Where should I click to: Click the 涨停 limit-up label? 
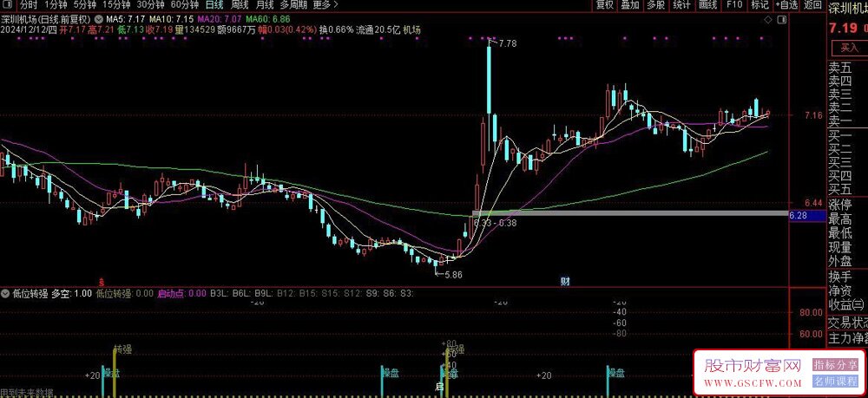coord(839,205)
